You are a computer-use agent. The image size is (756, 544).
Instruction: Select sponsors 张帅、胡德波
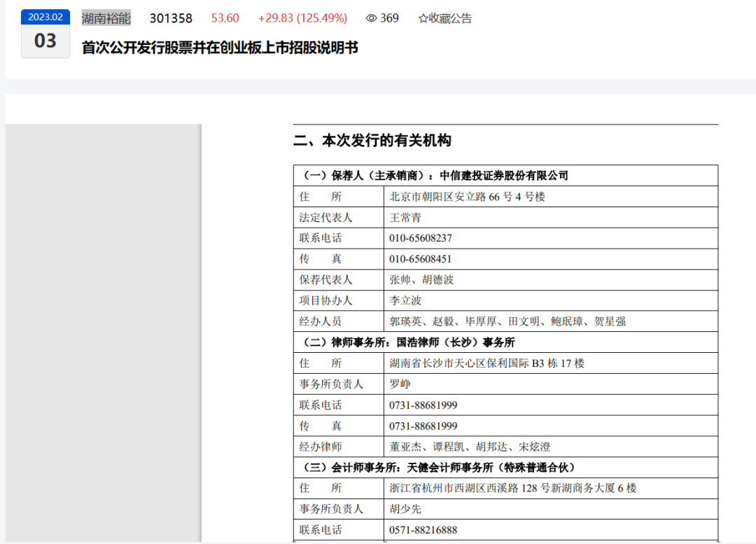(421, 280)
